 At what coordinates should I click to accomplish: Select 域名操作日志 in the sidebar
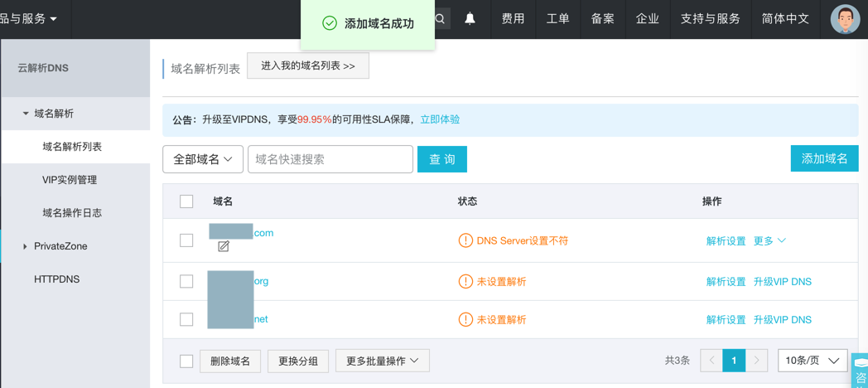(x=72, y=213)
